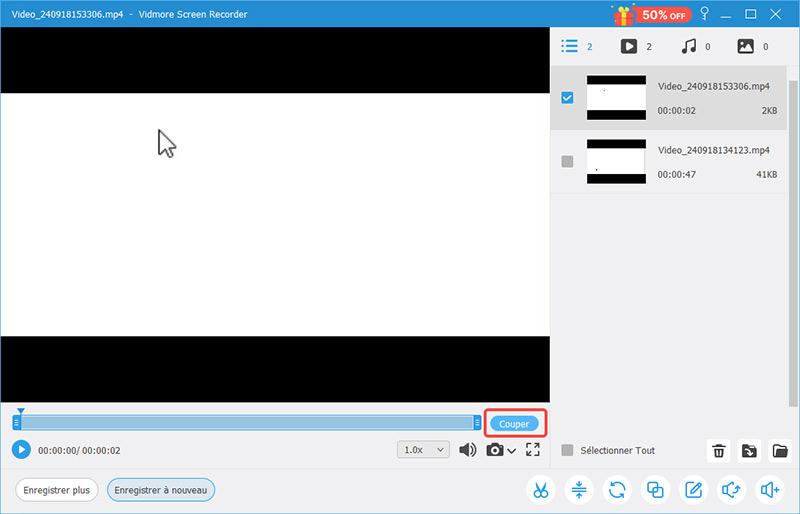Click the convert file icon
Viewport: 800px width, 514px height.
pos(618,490)
